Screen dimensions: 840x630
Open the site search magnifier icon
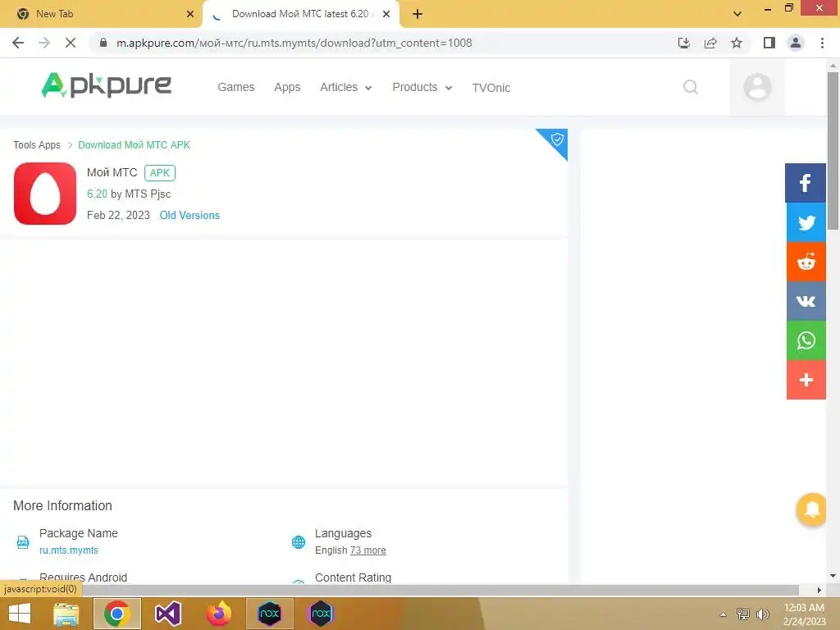691,87
